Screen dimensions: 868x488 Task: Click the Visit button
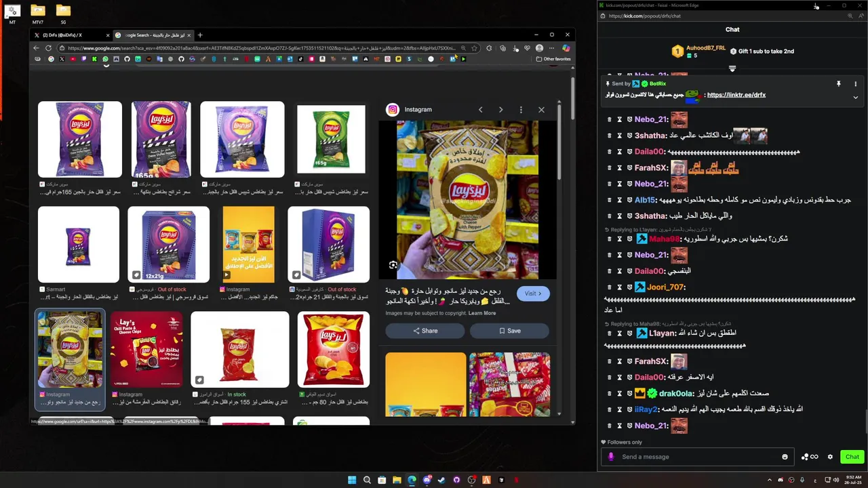[533, 293]
